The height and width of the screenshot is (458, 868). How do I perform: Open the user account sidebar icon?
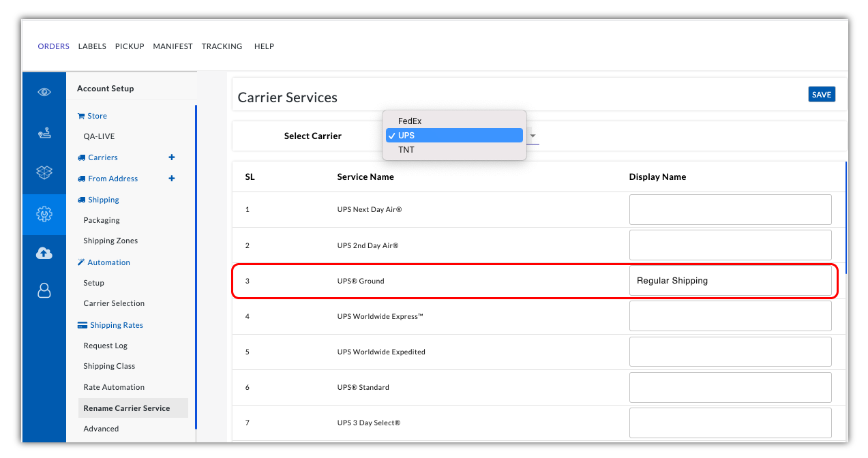[x=44, y=291]
